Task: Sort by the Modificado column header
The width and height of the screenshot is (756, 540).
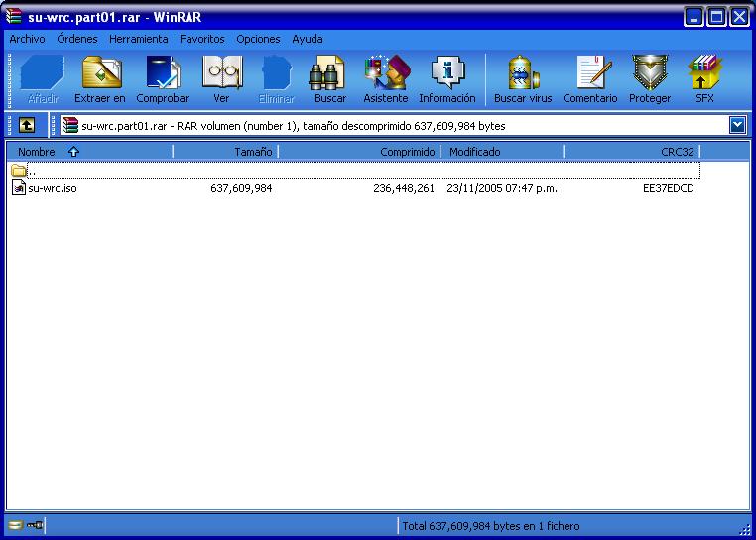Action: [x=502, y=152]
